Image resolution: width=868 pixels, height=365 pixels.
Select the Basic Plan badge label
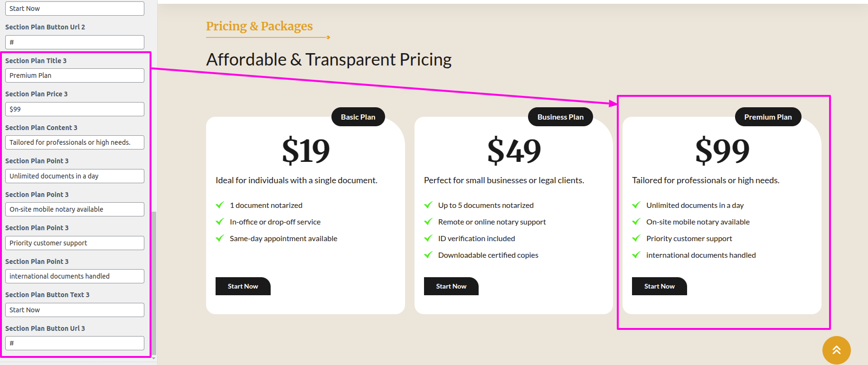point(358,117)
